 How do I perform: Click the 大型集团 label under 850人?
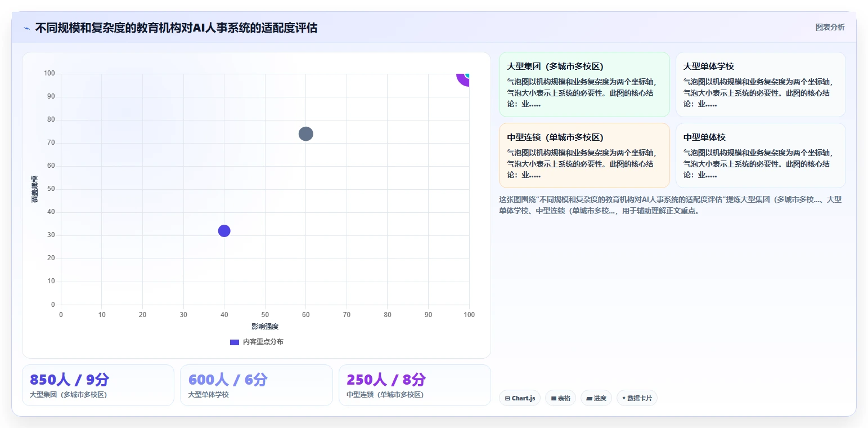point(68,395)
